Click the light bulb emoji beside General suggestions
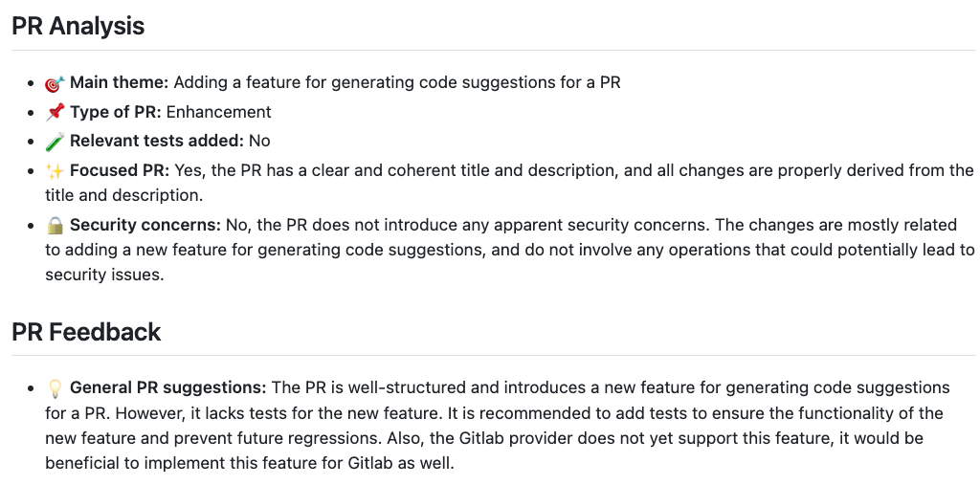 [x=55, y=388]
